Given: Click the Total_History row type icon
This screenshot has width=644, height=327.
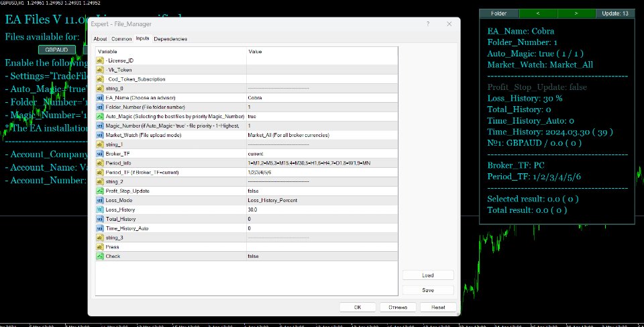Looking at the screenshot, I should tap(100, 219).
